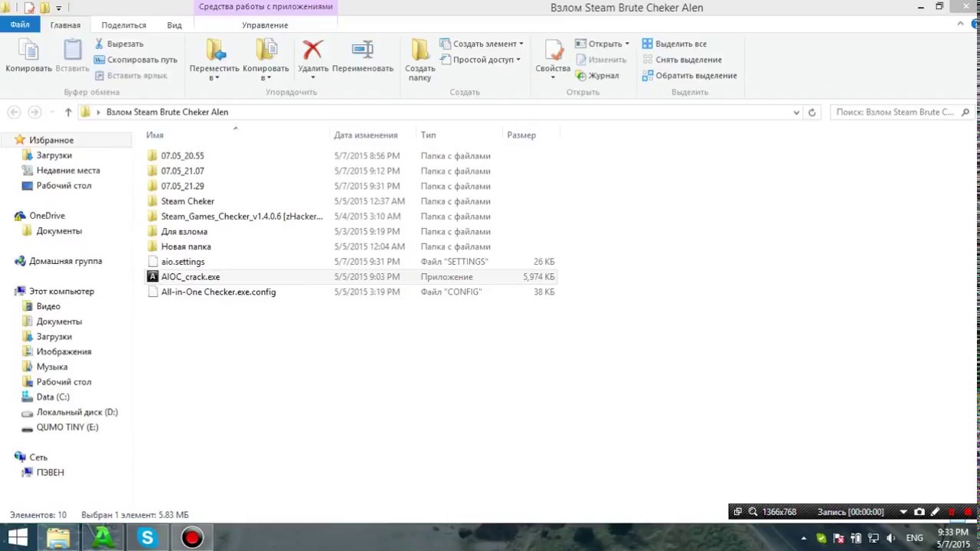Create a new folder (Создать папку)

420,60
